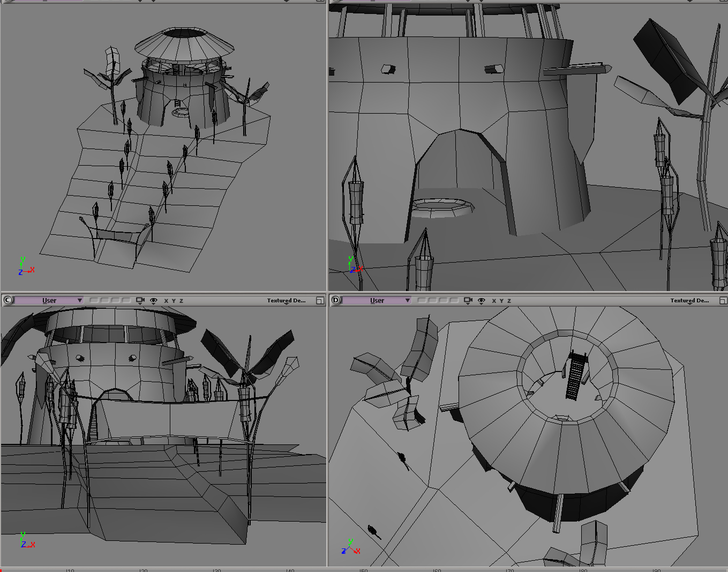Click the D viewport letter icon

pos(335,300)
